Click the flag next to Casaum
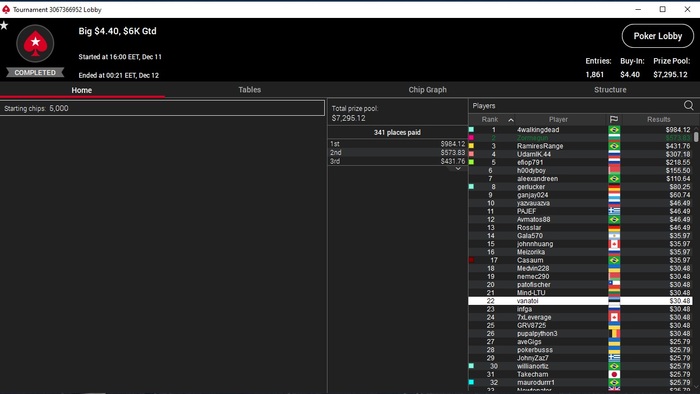This screenshot has width=700, height=394. (614, 260)
